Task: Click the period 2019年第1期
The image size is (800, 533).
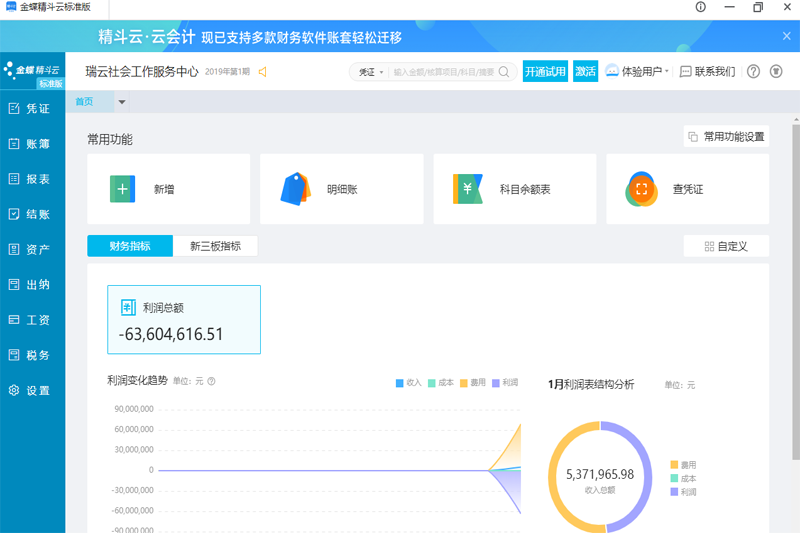Action: (228, 71)
